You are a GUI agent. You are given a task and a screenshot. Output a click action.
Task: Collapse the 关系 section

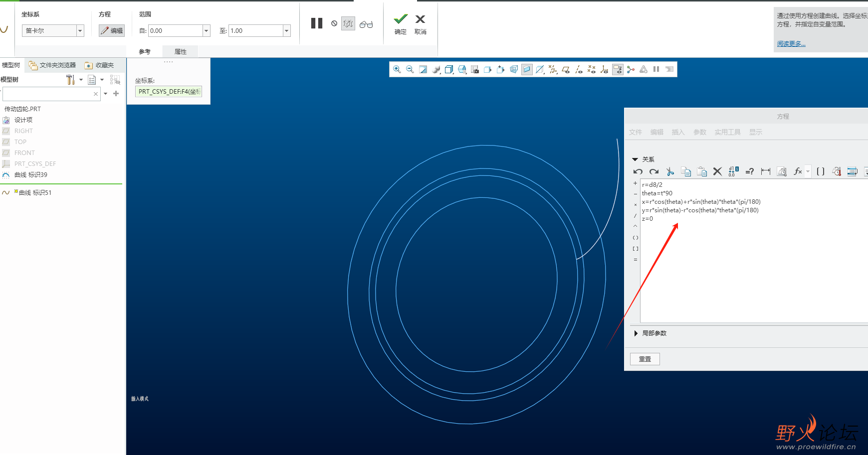(x=635, y=159)
